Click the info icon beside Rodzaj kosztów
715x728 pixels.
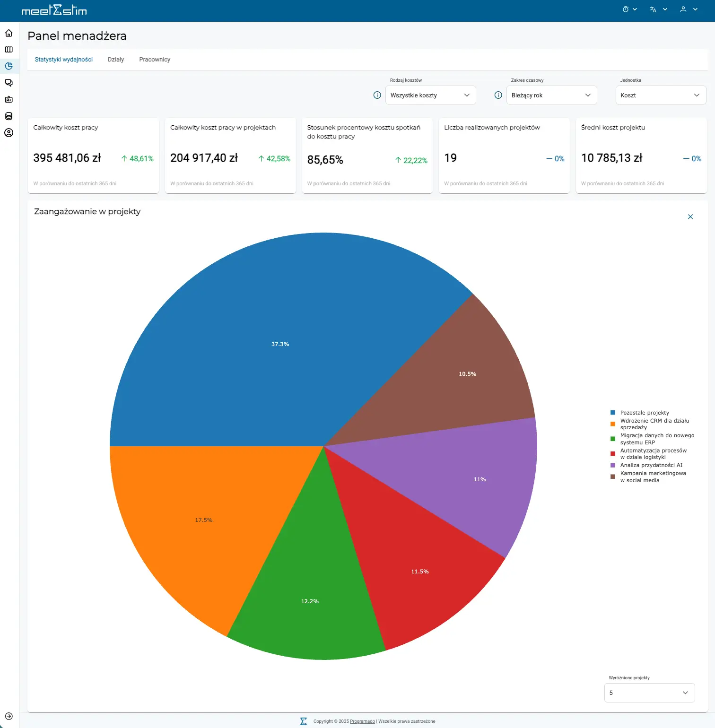(377, 95)
